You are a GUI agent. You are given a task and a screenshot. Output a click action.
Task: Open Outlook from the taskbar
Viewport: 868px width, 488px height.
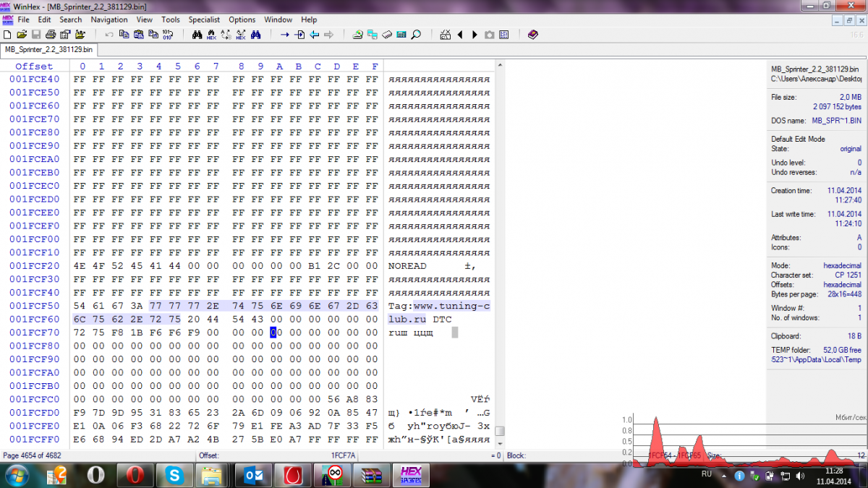click(252, 475)
